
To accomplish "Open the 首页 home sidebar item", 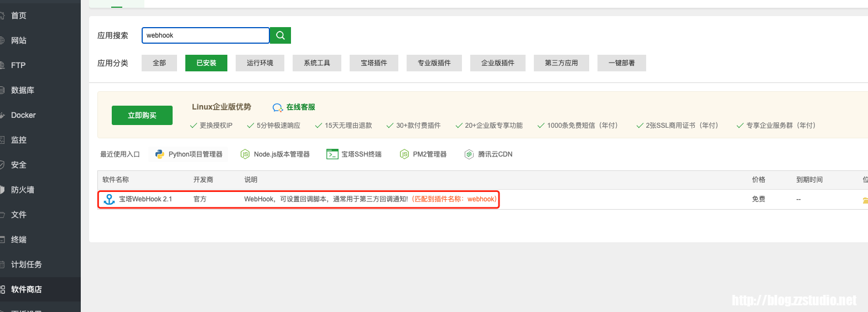I will pos(40,15).
